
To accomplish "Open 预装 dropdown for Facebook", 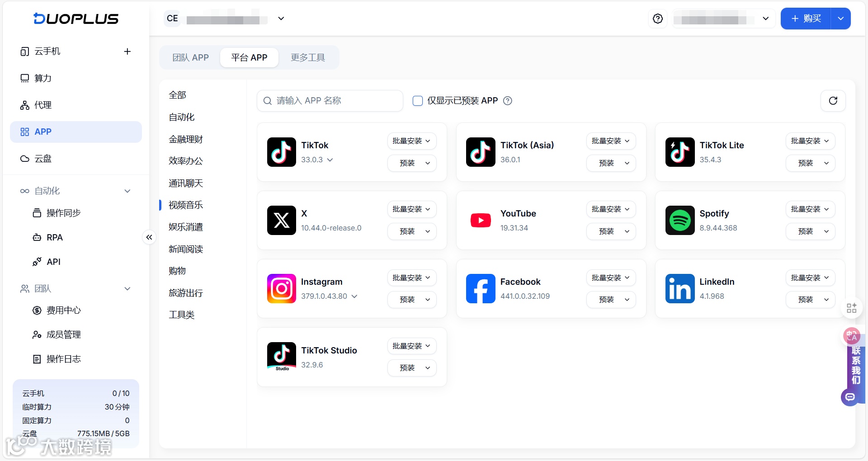I will [x=611, y=300].
